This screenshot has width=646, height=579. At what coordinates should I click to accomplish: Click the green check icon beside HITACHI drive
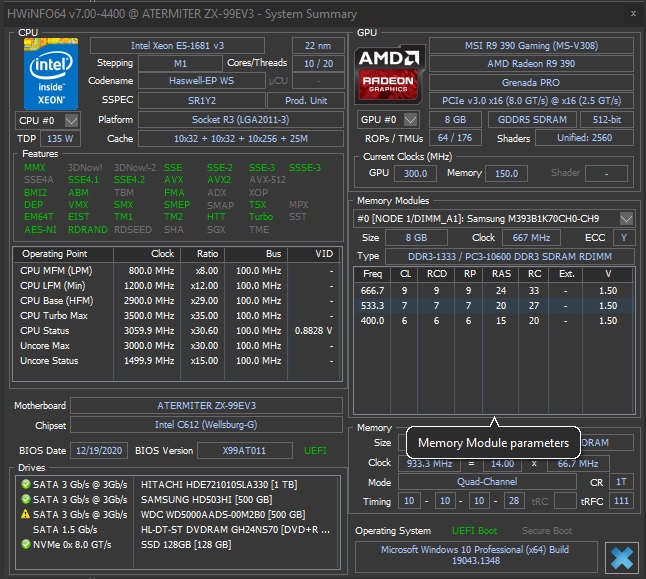click(x=26, y=484)
